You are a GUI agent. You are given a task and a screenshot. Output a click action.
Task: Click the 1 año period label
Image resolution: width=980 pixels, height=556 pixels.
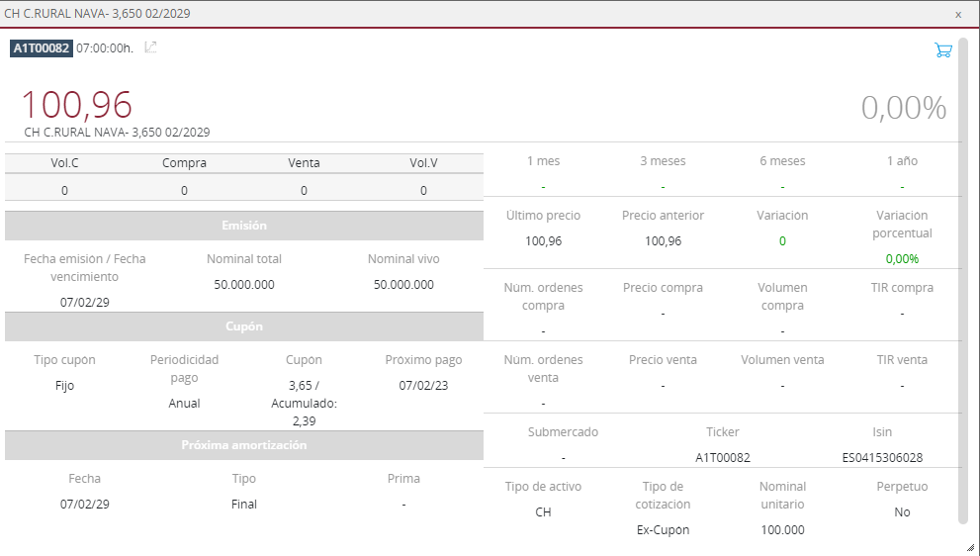902,161
